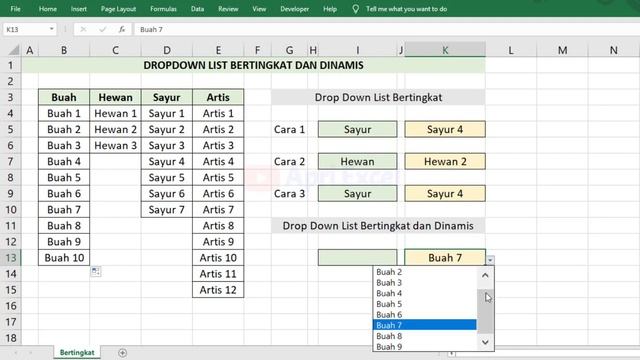Choose Buah 8 from the dropdown list
The image size is (640, 360).
(x=424, y=336)
